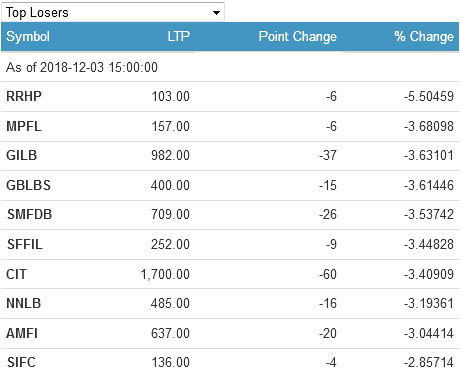461x370 pixels.
Task: Open the NNLB symbol
Action: point(24,304)
